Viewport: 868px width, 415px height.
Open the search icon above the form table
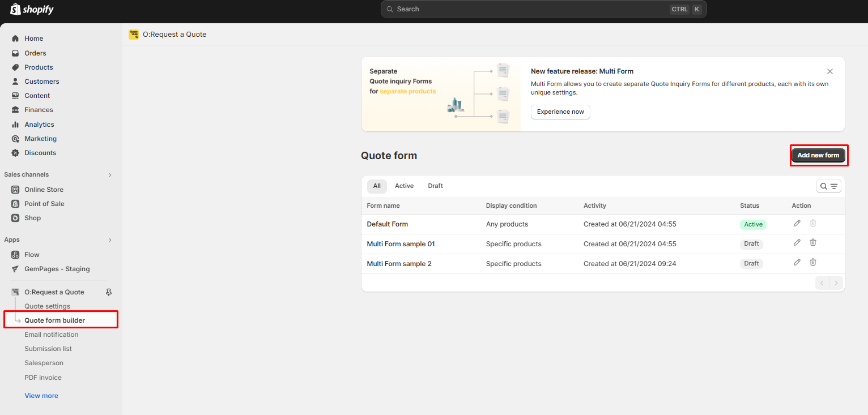coord(823,186)
